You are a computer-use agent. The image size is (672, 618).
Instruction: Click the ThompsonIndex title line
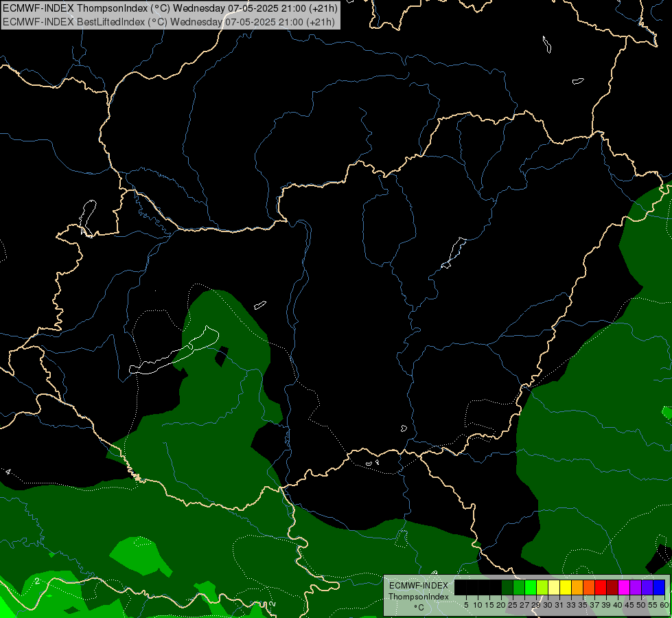(170, 8)
